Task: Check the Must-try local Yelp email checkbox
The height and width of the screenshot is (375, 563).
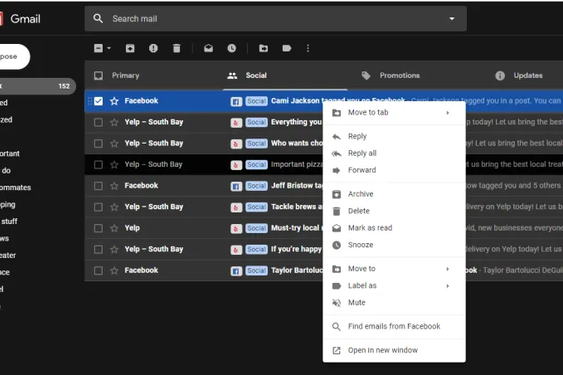Action: 98,228
